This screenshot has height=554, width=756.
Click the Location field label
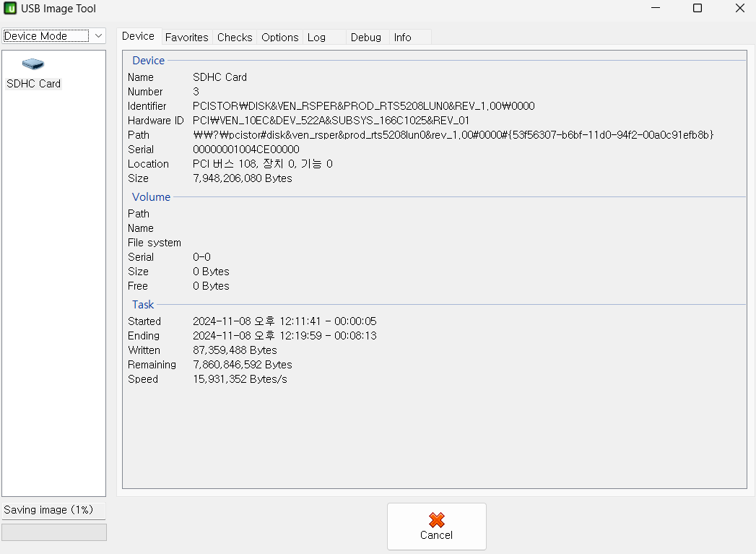(x=148, y=164)
